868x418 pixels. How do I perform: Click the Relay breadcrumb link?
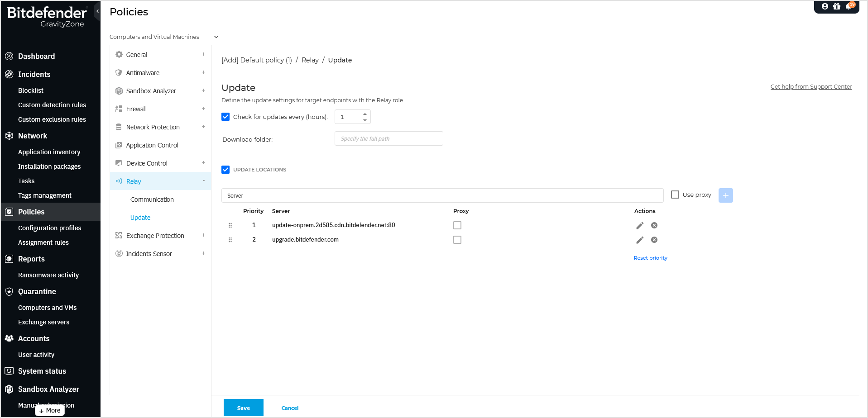tap(310, 60)
